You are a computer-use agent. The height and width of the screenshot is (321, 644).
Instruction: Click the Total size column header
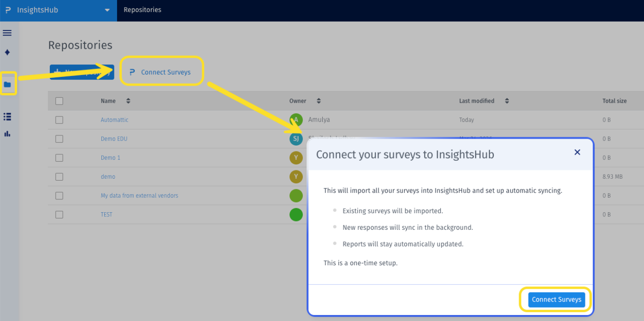614,101
